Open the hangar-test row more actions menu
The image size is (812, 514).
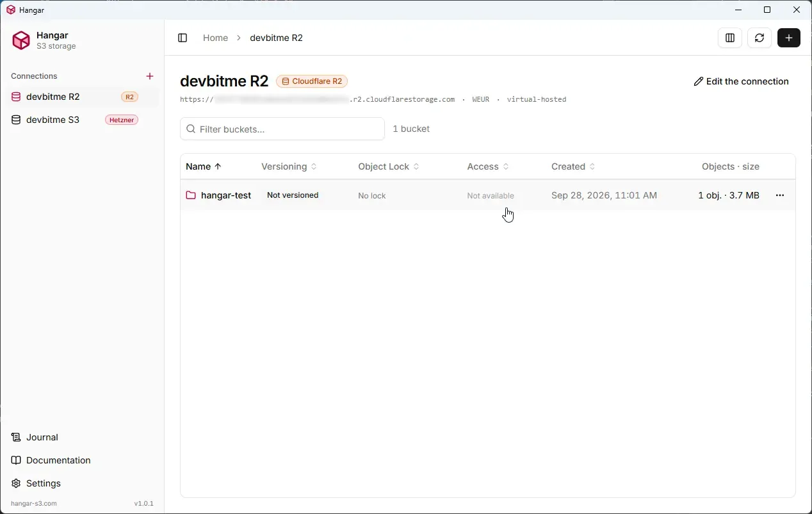click(x=780, y=195)
